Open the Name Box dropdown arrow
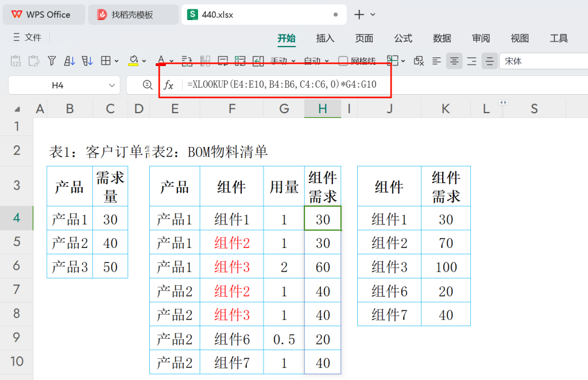 pos(111,86)
